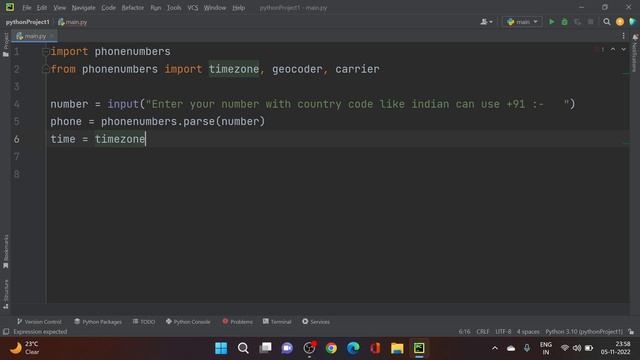Show hidden system tray icons chevron

click(495, 348)
